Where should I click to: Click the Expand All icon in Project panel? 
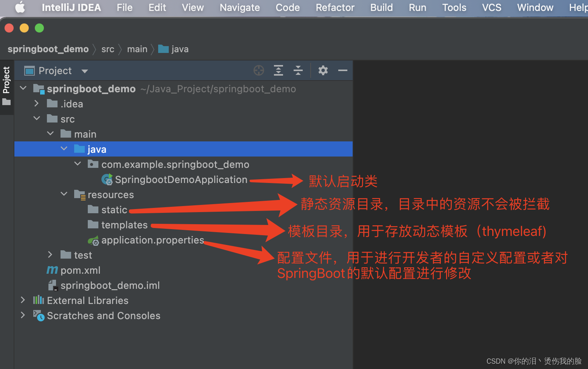tap(278, 70)
